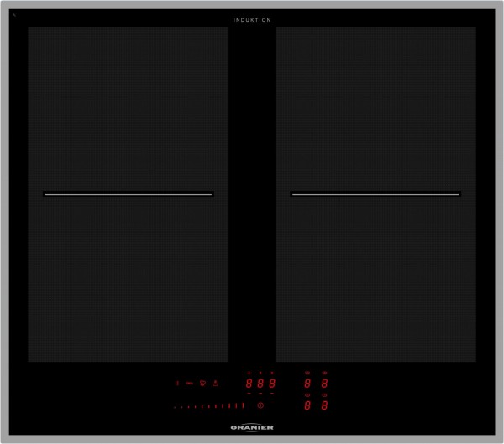Tap the rightmost timer minus key
504x444 pixels.
272,394
